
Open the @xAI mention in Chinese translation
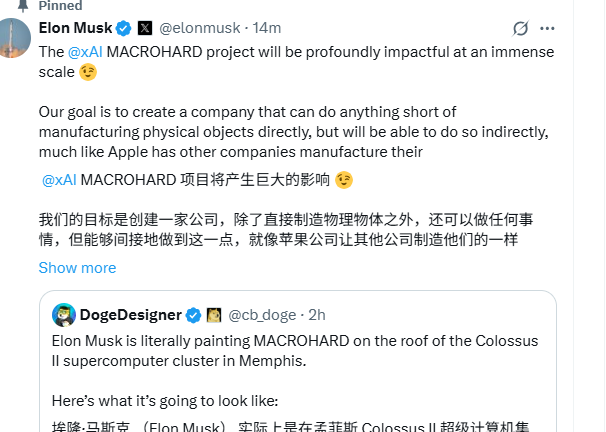click(x=59, y=180)
